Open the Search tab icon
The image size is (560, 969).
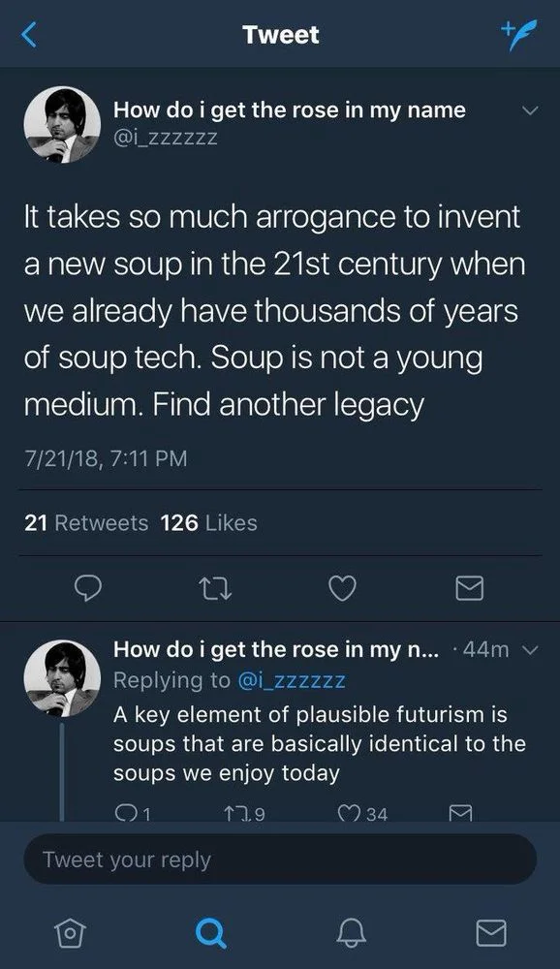pyautogui.click(x=210, y=933)
